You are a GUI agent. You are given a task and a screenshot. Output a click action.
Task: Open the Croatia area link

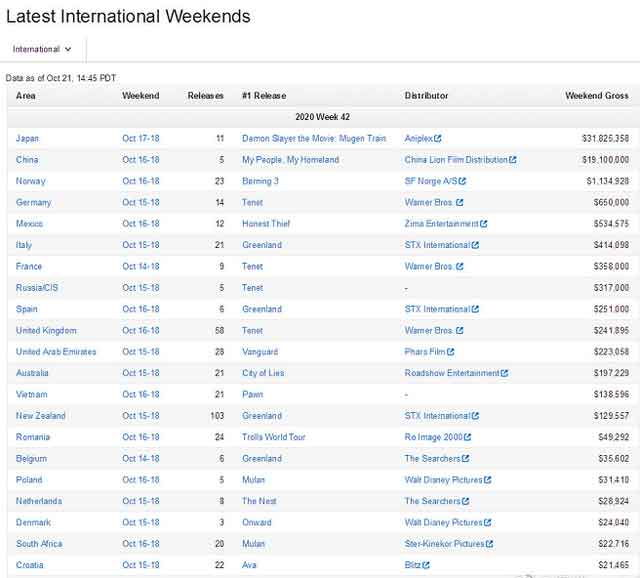pyautogui.click(x=30, y=565)
